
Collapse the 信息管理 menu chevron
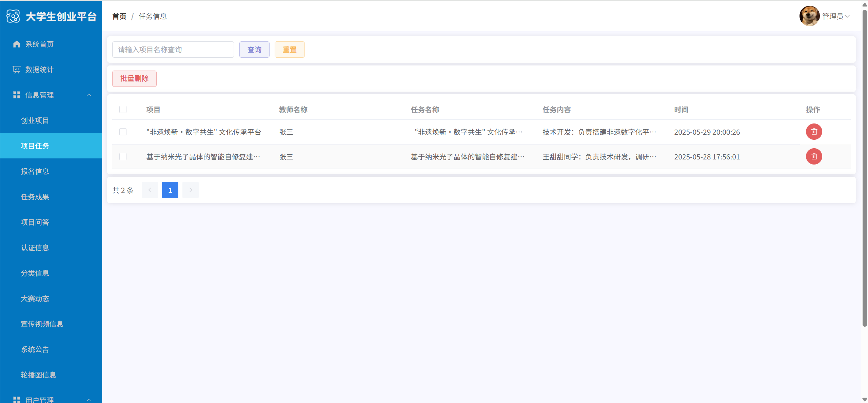click(x=89, y=95)
